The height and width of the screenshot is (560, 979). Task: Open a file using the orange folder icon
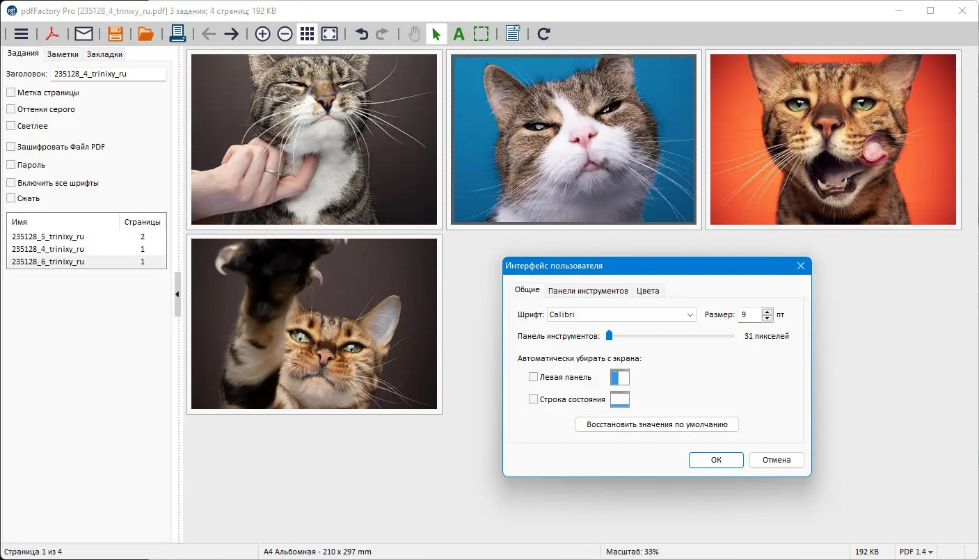[145, 33]
